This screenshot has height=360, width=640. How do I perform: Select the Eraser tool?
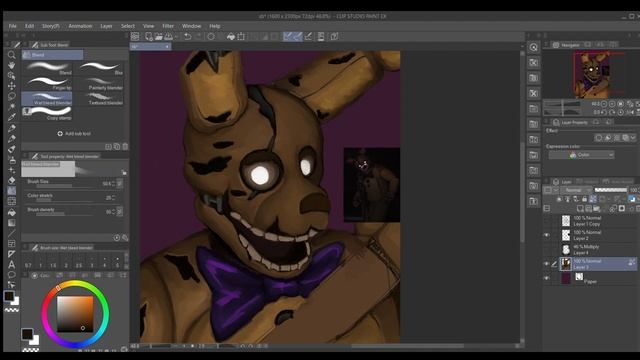[x=11, y=180]
